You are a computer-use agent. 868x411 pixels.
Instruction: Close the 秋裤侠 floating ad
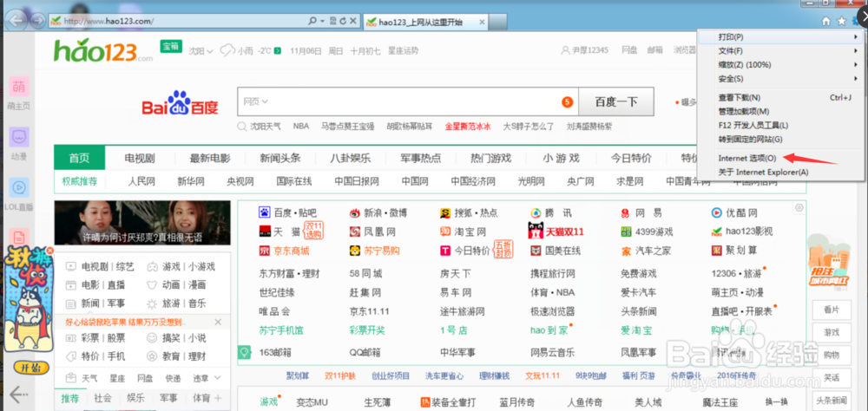(49, 251)
